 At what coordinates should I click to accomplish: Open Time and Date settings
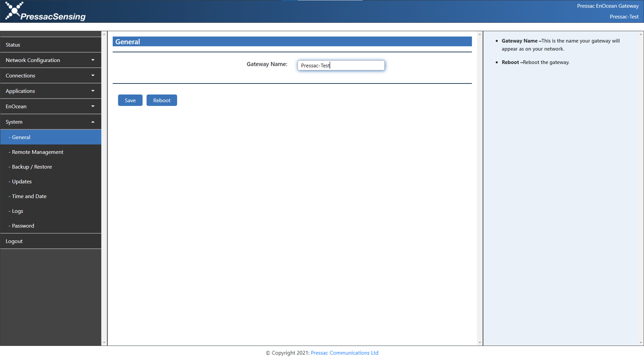(29, 196)
